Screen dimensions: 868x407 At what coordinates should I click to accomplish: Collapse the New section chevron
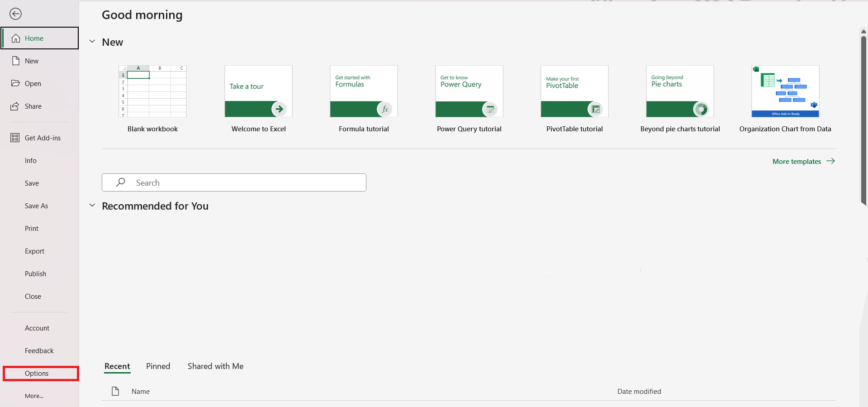pos(92,42)
